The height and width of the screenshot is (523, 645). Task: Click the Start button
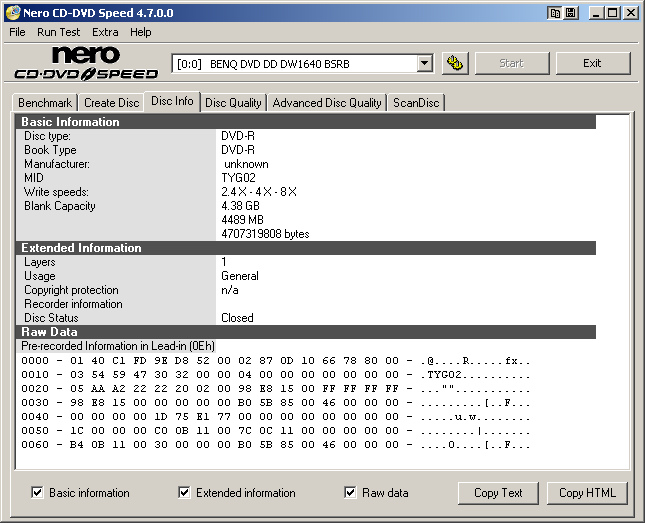[x=512, y=63]
